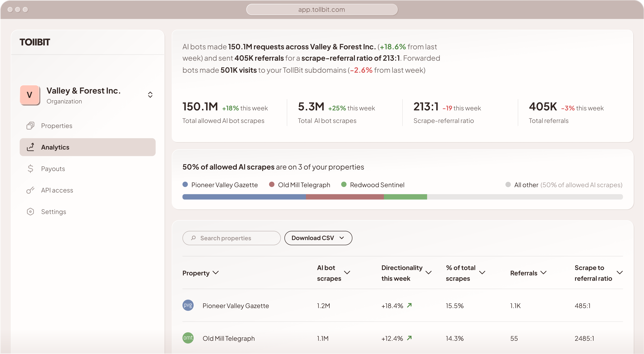Click the TollBit logo
Screen dimensions: 644x354
click(35, 42)
